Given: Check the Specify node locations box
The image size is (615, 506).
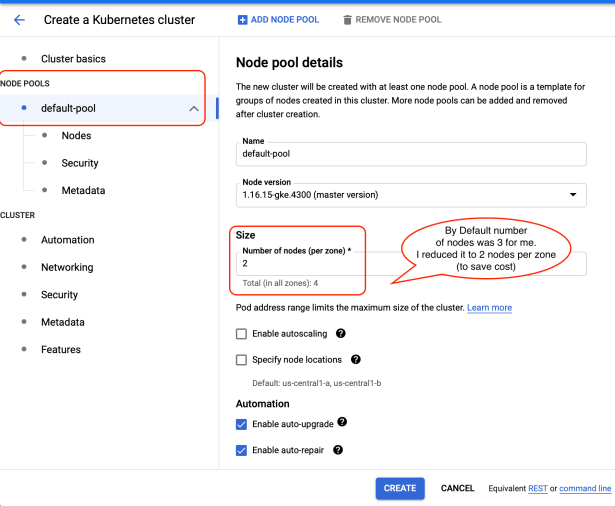Looking at the screenshot, I should pyautogui.click(x=241, y=360).
